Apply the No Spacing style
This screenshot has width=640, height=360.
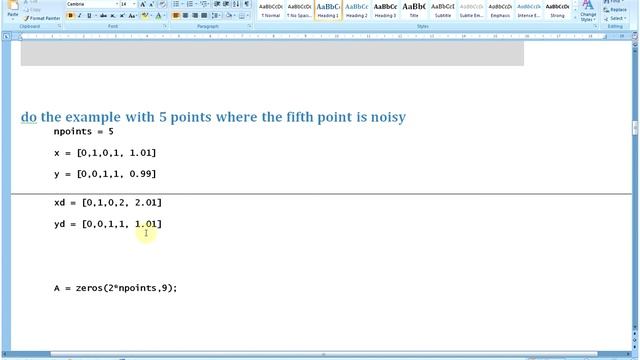tap(299, 10)
